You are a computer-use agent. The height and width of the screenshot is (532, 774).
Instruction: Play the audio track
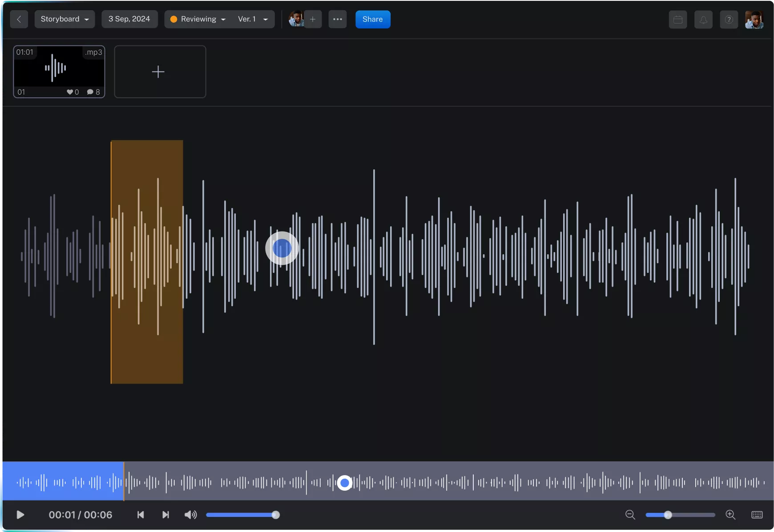(20, 515)
